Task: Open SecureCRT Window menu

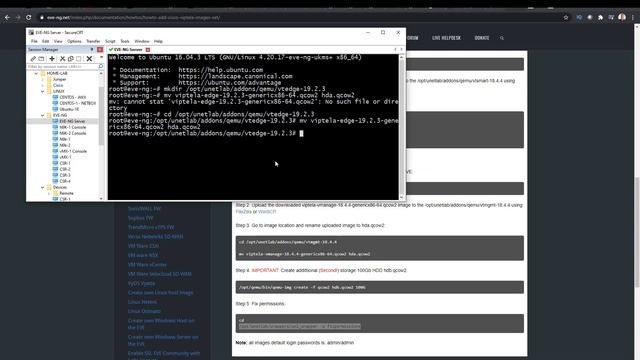Action: pyautogui.click(x=142, y=41)
